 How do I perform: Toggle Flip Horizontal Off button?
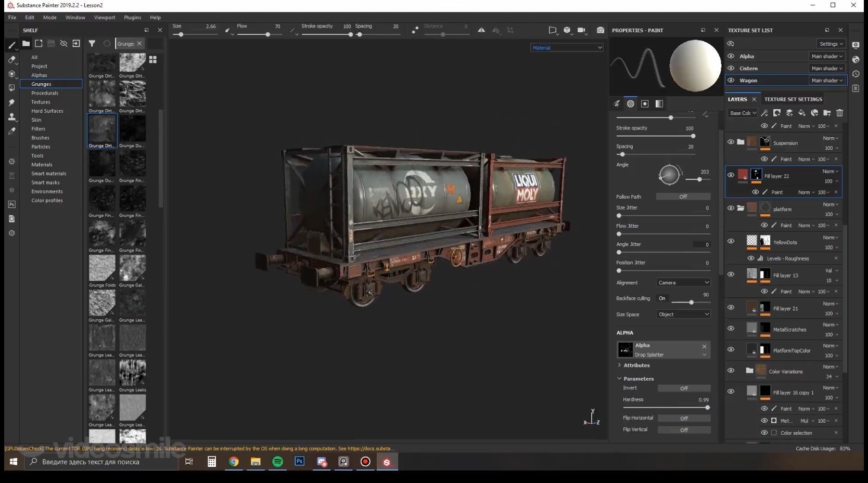click(x=684, y=418)
